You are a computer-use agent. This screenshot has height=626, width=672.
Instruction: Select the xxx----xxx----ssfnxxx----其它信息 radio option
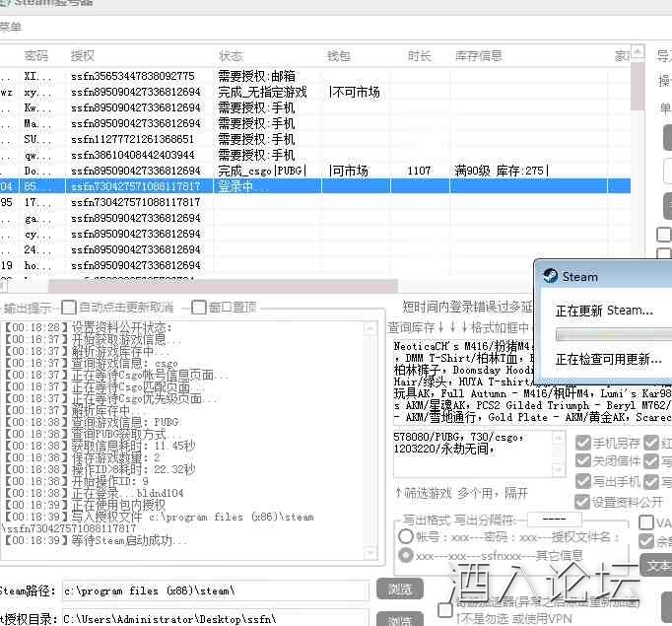(405, 556)
